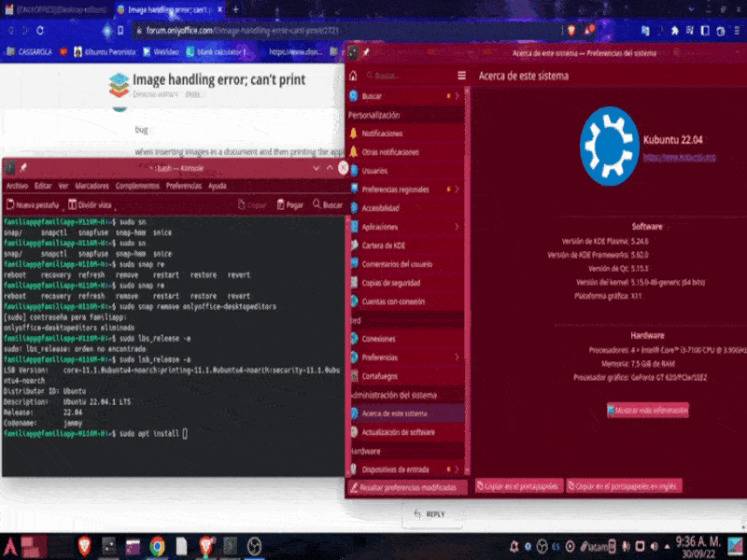Click the browser back arrow

coord(10,31)
